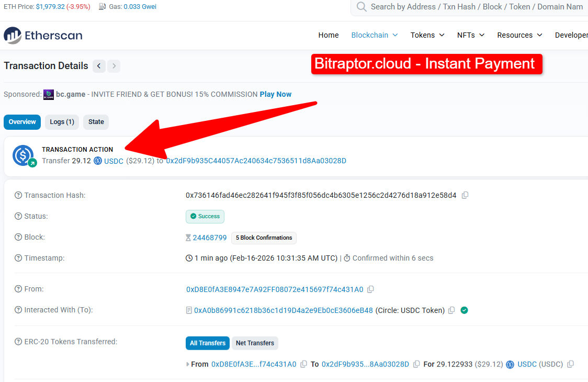
Task: Copy the ERC-20 transfer recipient address
Action: click(416, 364)
